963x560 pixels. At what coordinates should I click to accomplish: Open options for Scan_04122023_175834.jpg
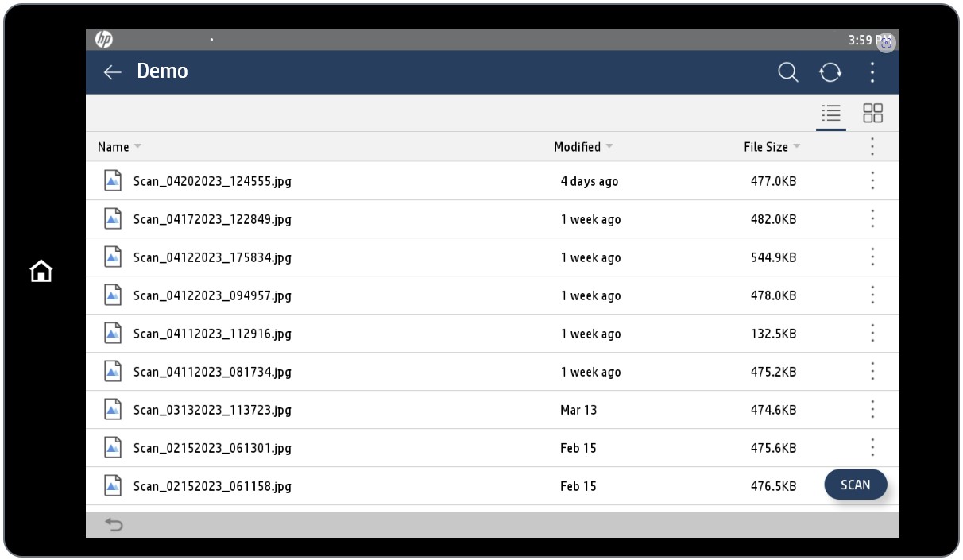coord(872,257)
